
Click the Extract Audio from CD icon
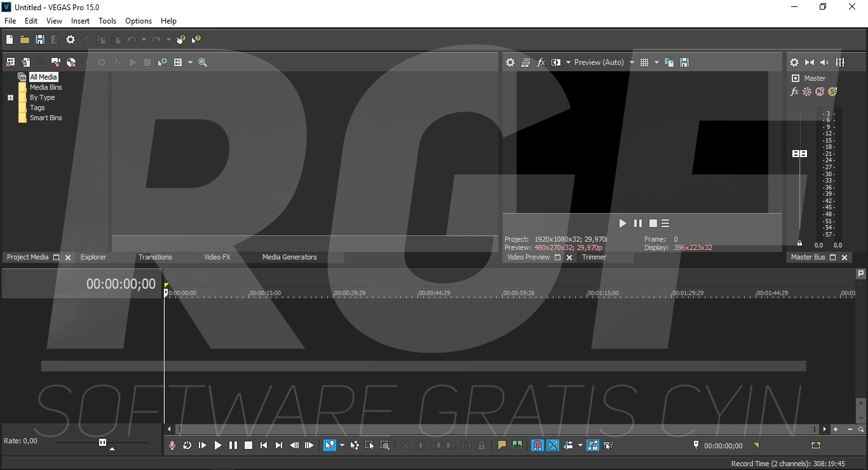71,62
